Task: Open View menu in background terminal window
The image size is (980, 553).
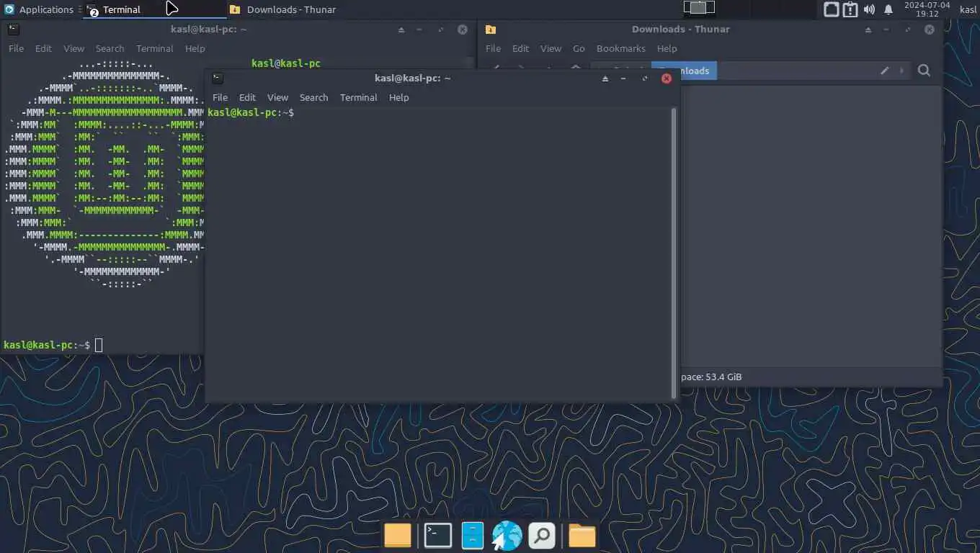Action: point(73,48)
